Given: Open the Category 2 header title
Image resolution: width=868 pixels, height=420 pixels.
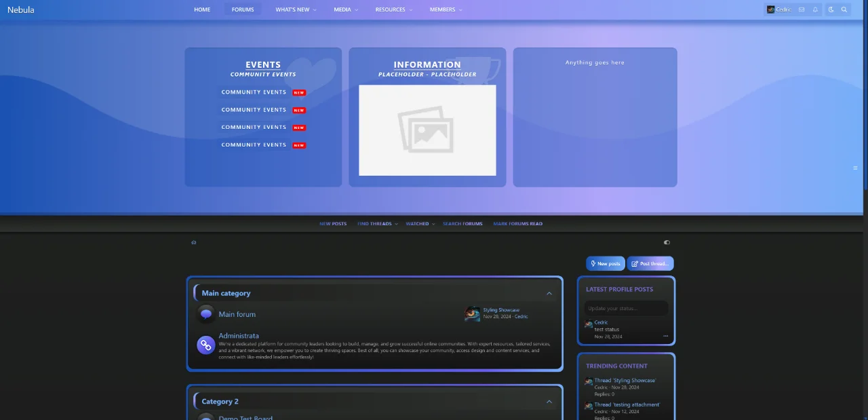Looking at the screenshot, I should (x=220, y=402).
